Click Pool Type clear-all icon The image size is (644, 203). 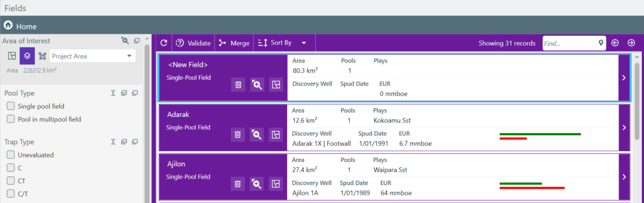135,93
